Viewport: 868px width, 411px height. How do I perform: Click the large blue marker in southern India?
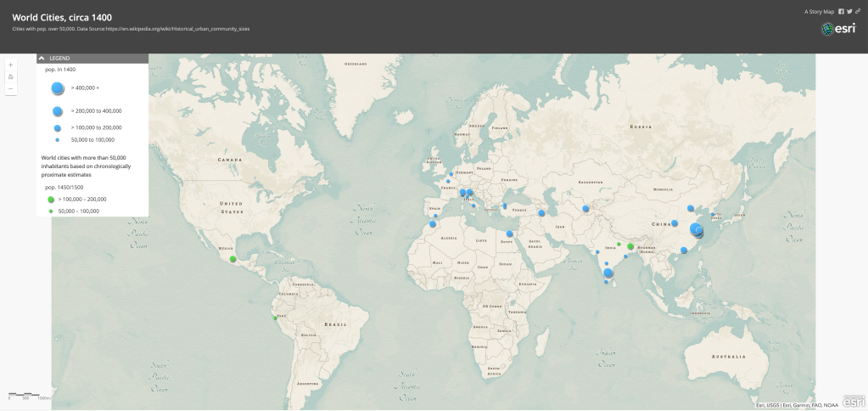608,273
